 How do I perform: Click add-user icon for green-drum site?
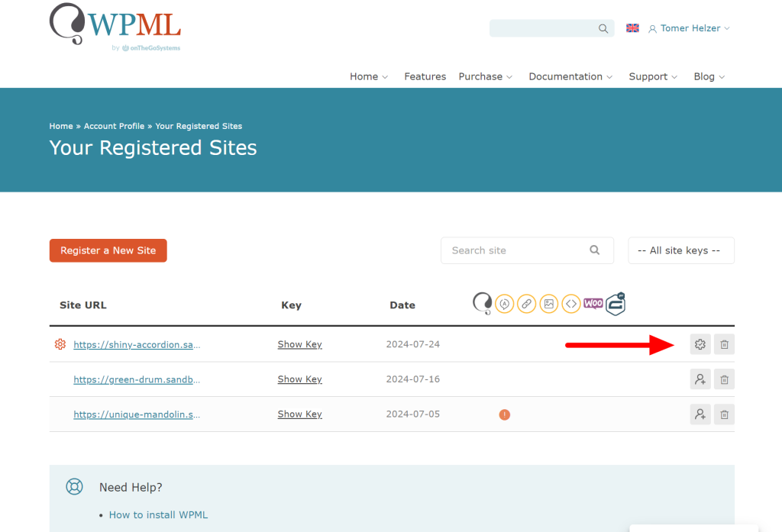tap(700, 379)
